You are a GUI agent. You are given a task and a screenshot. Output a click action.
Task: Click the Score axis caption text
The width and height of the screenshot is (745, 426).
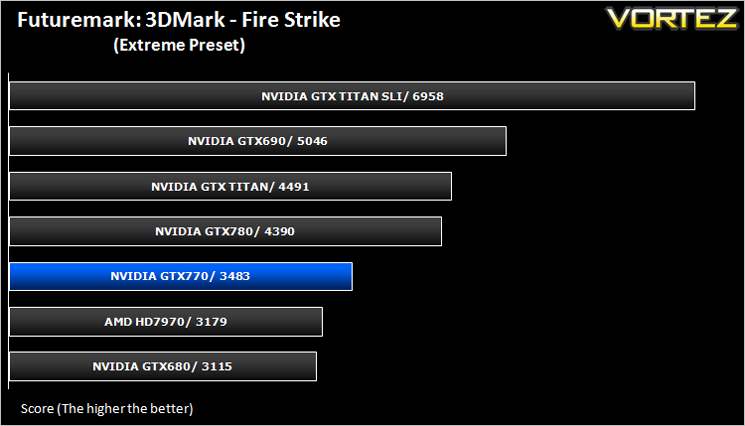pos(107,408)
